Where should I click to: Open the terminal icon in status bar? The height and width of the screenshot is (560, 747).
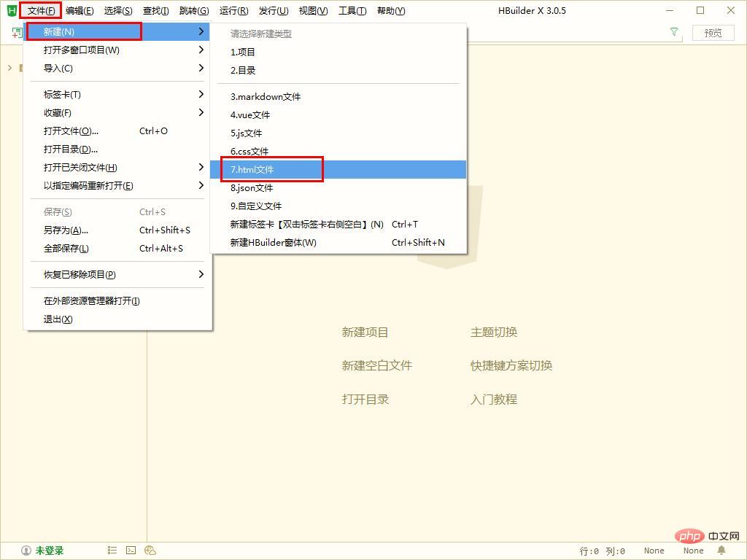[x=131, y=551]
